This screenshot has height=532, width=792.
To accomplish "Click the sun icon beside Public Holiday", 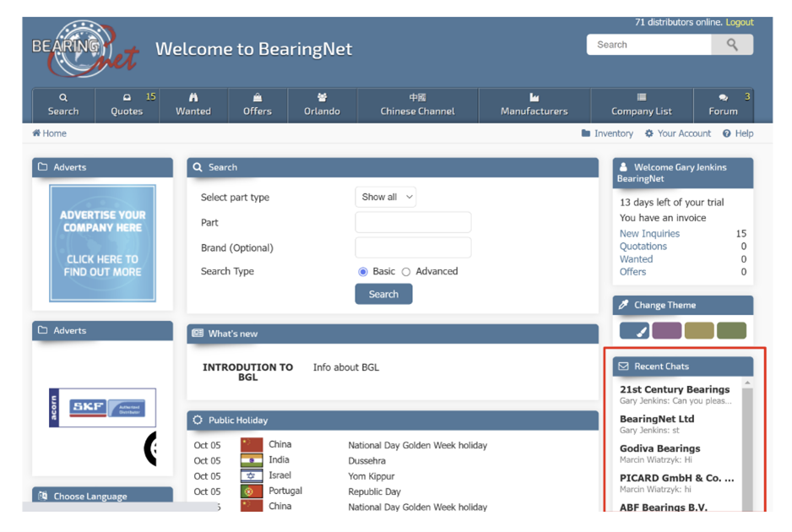I will 198,420.
